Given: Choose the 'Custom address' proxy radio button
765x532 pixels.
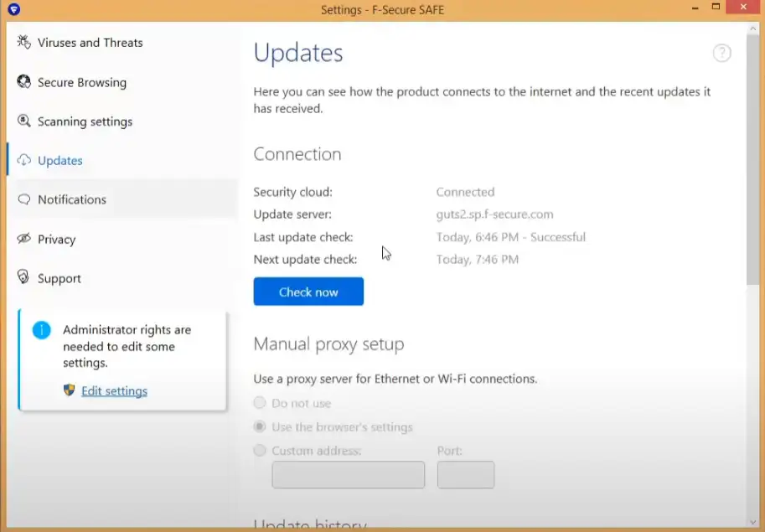Looking at the screenshot, I should 260,451.
